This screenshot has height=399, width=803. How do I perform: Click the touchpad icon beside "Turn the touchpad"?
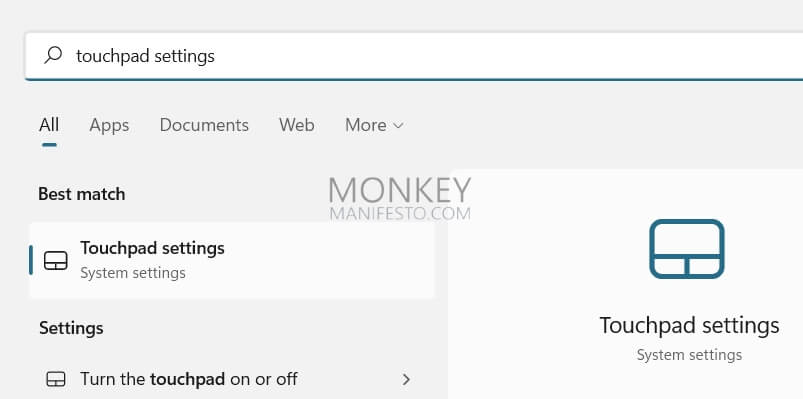coord(56,380)
